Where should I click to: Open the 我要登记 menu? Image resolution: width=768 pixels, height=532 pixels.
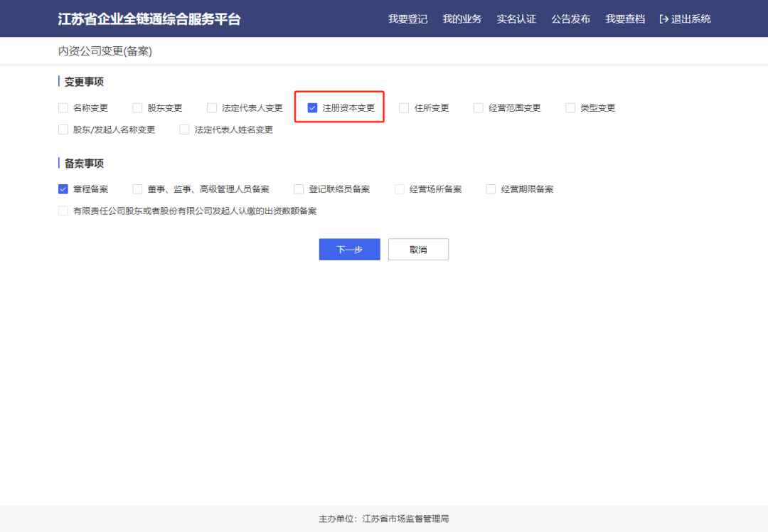coord(407,18)
